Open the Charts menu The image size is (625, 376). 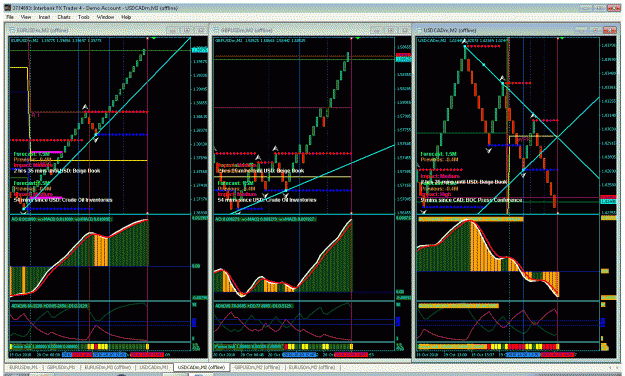[x=64, y=17]
